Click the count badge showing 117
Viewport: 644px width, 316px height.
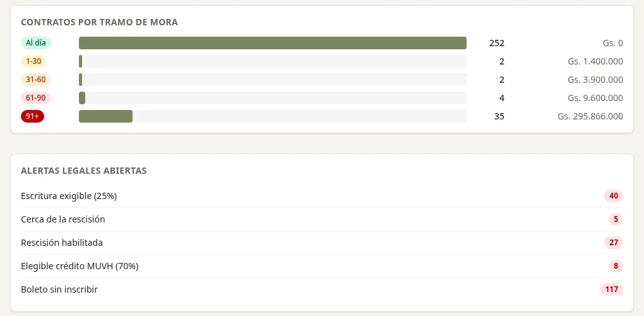pos(612,289)
